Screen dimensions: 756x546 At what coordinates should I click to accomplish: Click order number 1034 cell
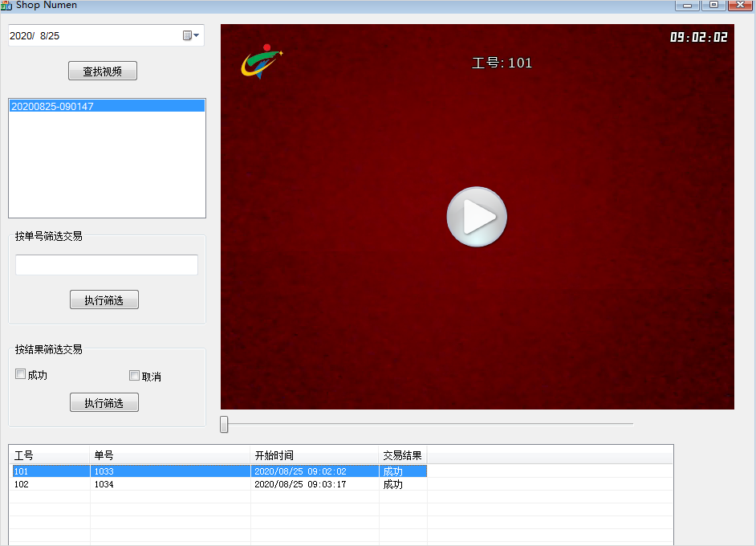pyautogui.click(x=170, y=484)
